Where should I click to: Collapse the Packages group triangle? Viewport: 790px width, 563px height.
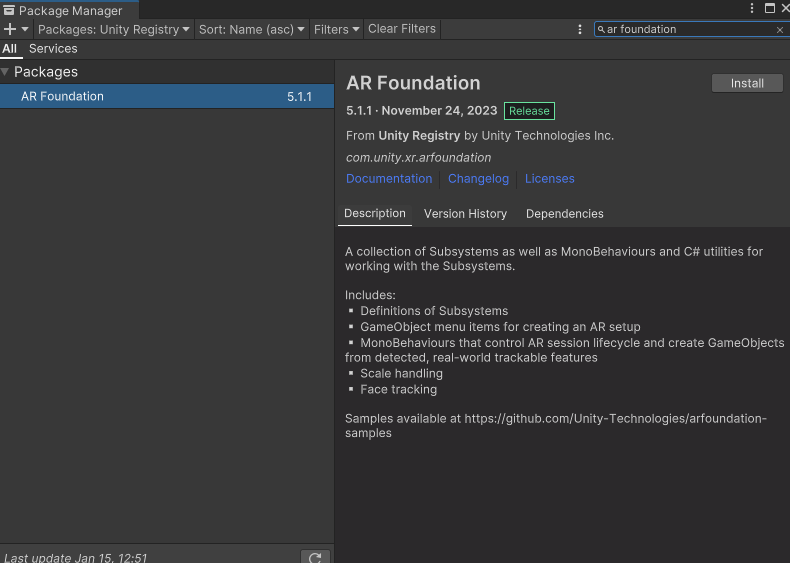[5, 72]
